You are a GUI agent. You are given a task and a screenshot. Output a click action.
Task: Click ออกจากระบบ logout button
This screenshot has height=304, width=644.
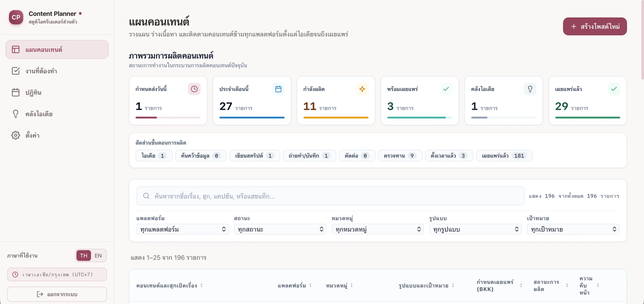[x=57, y=294]
